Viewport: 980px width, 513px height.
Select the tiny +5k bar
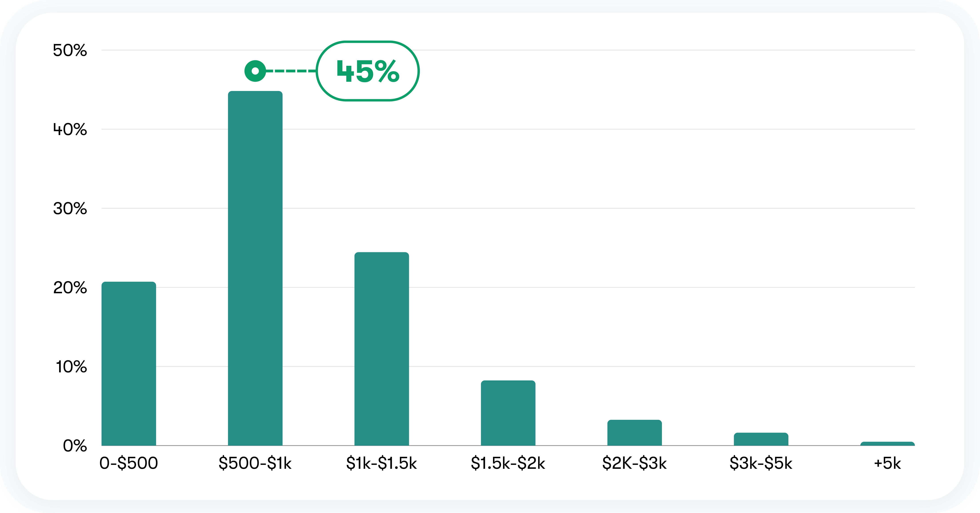click(888, 444)
